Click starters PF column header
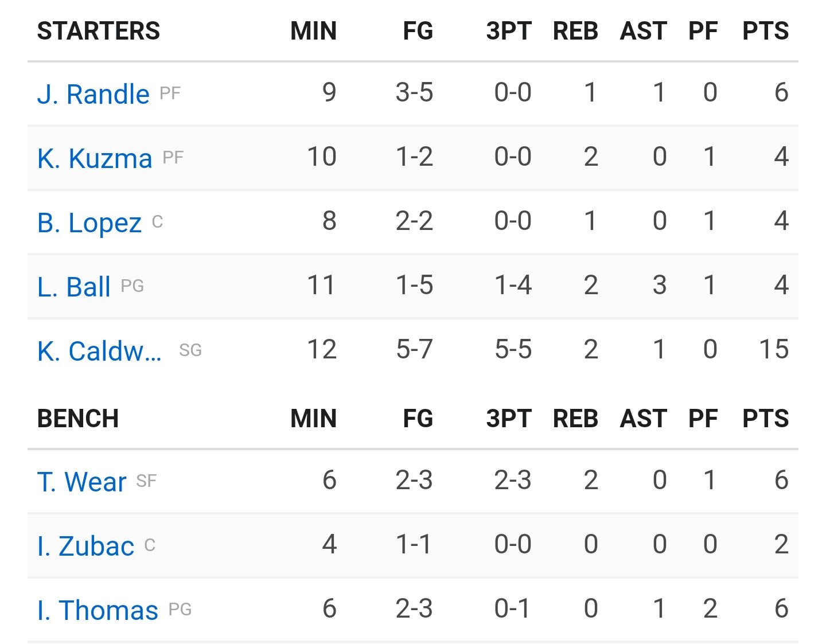The width and height of the screenshot is (826, 644). coord(703,31)
